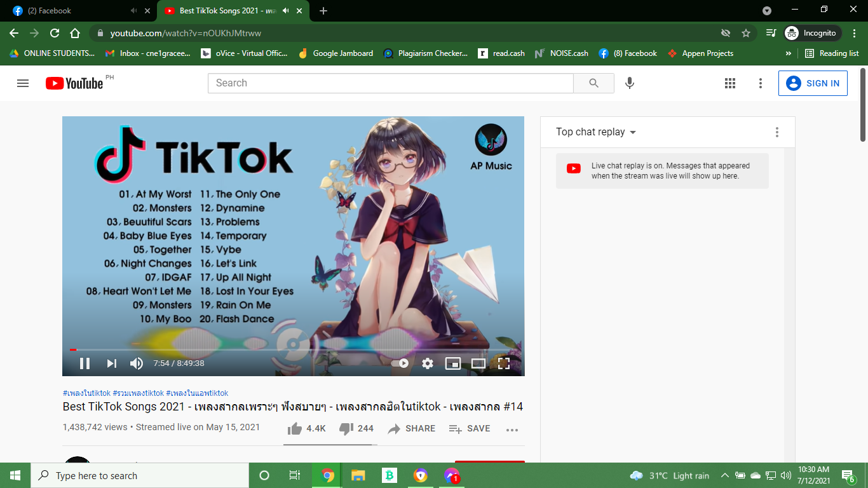Open the Chrome tab search dropdown
Image resolution: width=868 pixels, height=488 pixels.
[767, 11]
